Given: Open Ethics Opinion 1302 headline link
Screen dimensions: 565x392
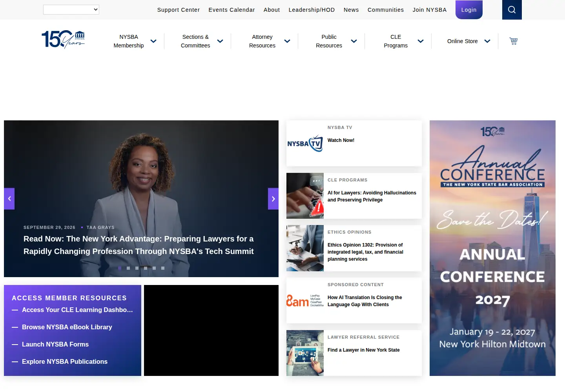Looking at the screenshot, I should pyautogui.click(x=365, y=252).
